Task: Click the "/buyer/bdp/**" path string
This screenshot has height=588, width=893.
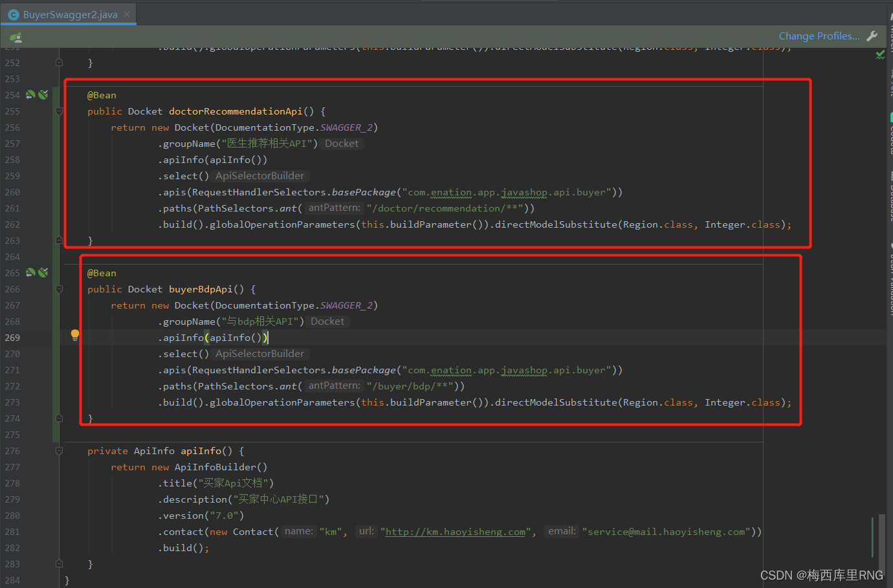Action: pos(410,386)
